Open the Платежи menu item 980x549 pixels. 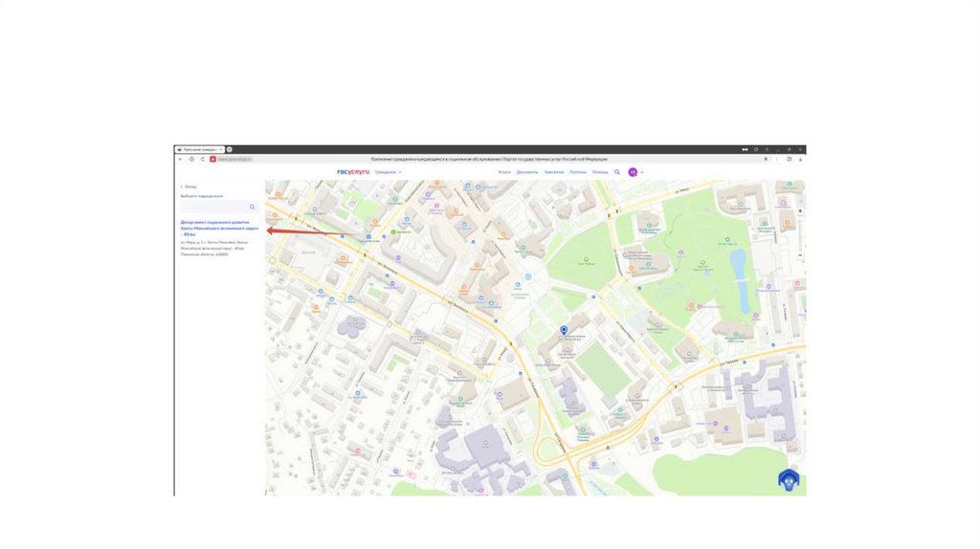(x=578, y=172)
